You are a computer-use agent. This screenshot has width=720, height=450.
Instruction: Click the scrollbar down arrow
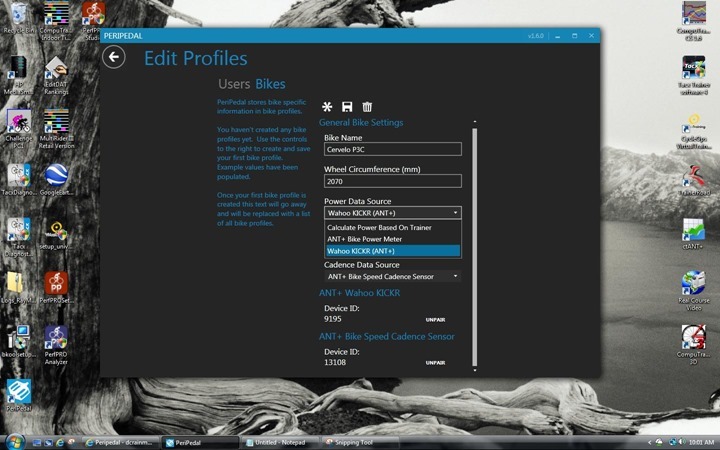pos(475,370)
